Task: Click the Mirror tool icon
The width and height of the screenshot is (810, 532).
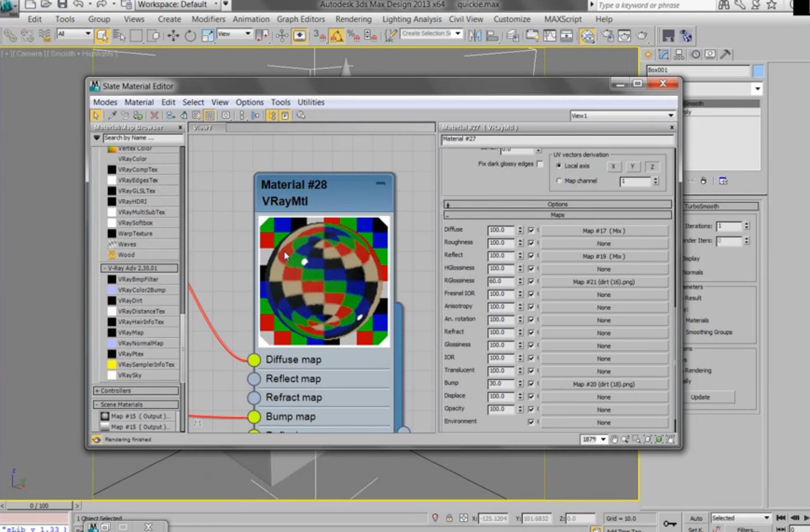Action: click(x=474, y=36)
